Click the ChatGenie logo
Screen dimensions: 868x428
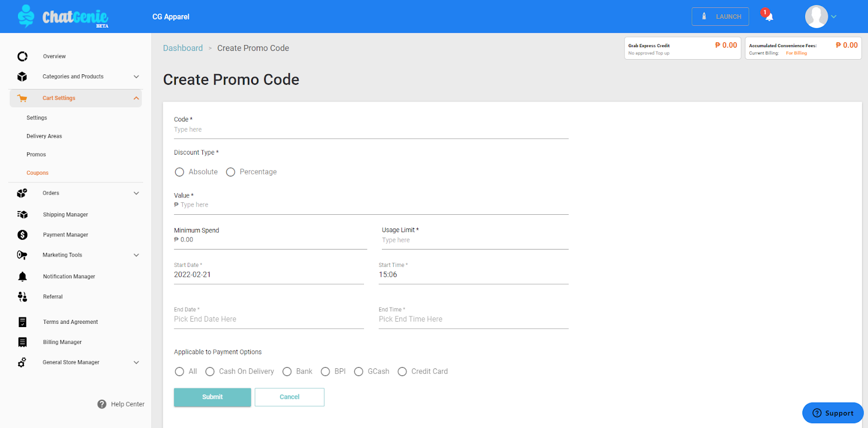(x=63, y=16)
